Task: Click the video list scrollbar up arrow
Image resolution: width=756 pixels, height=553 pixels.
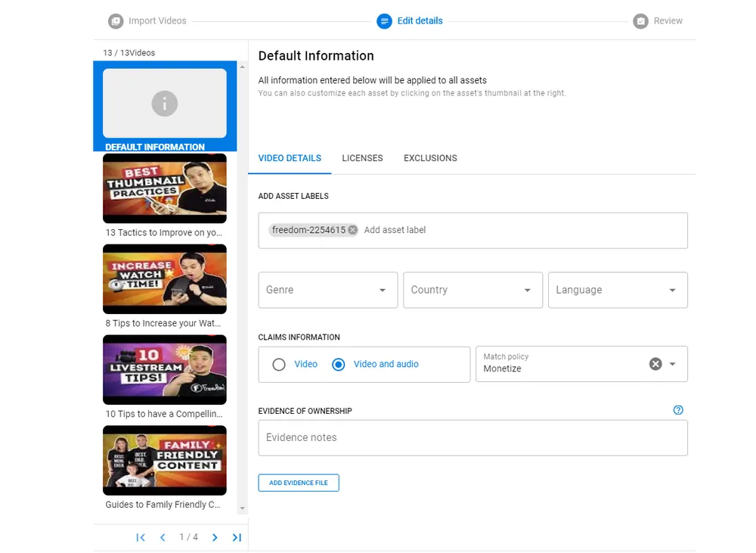Action: tap(243, 67)
